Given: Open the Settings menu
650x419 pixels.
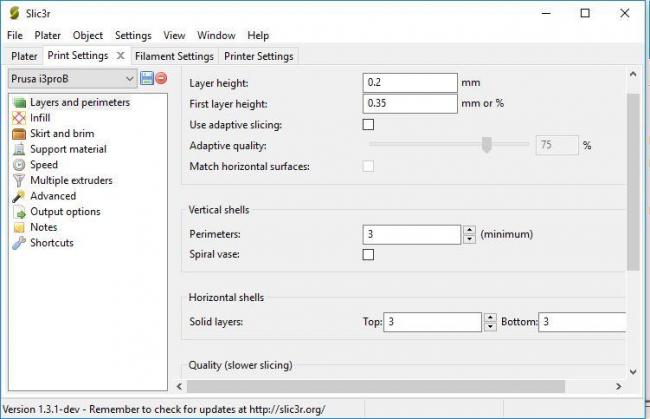Looking at the screenshot, I should 132,35.
